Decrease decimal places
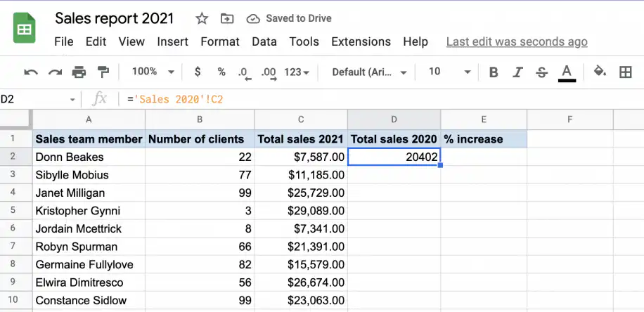644x312 pixels. click(x=245, y=74)
